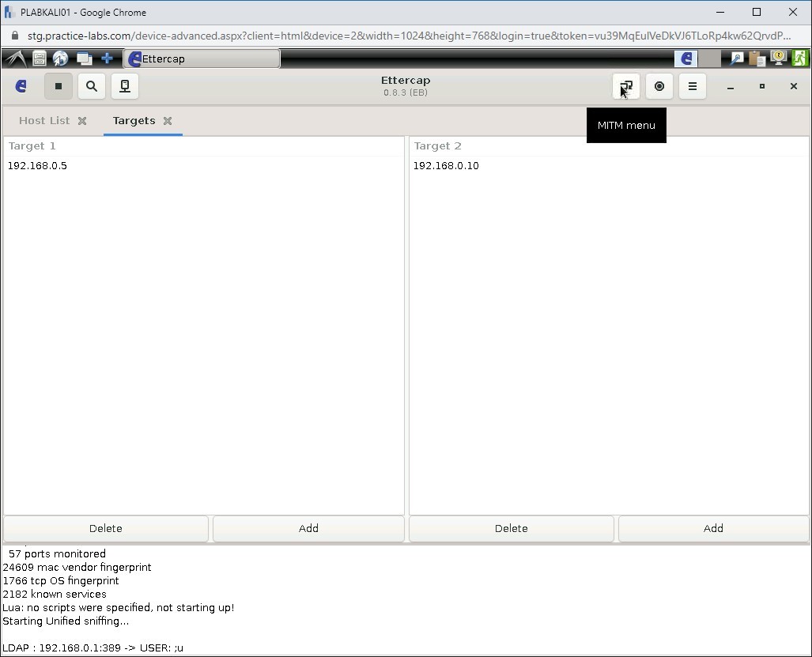Click the browser icon in the Kali taskbar
This screenshot has height=657, width=812.
point(60,58)
